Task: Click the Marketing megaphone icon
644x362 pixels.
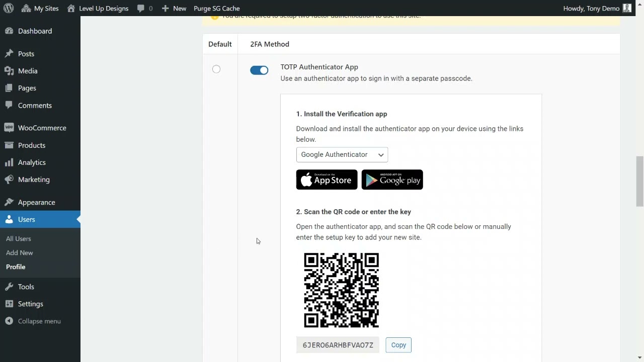Action: coord(9,179)
